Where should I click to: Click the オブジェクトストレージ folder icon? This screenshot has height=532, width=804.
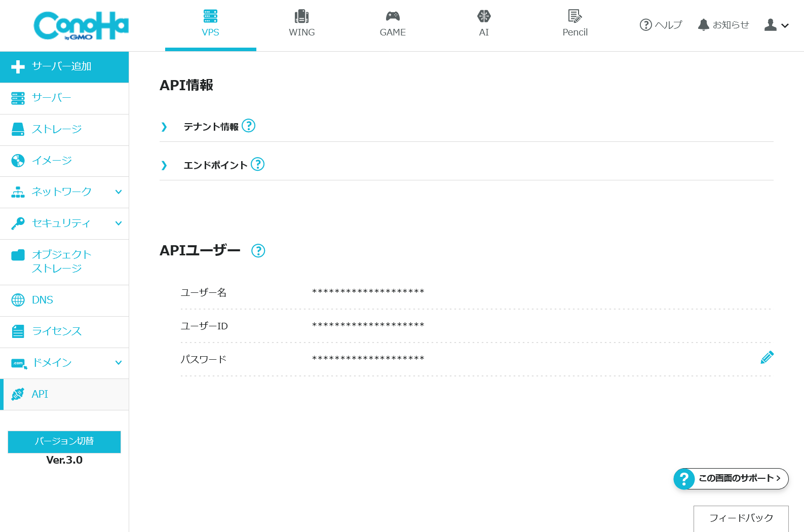18,255
